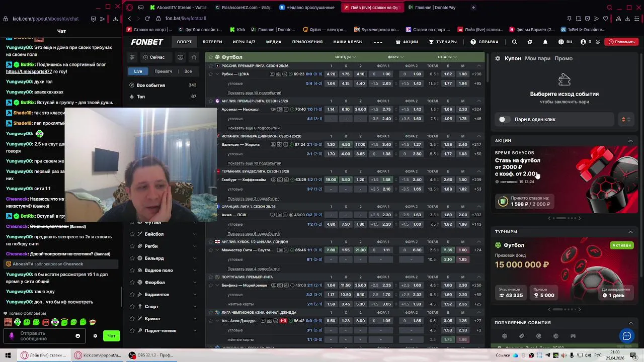Show 10 more sub-events for Рубин — ЦСКА
This screenshot has height=362, width=644.
254,93
